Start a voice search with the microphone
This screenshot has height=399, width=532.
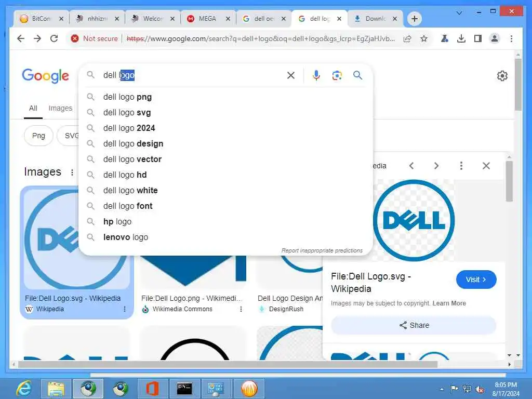click(316, 75)
